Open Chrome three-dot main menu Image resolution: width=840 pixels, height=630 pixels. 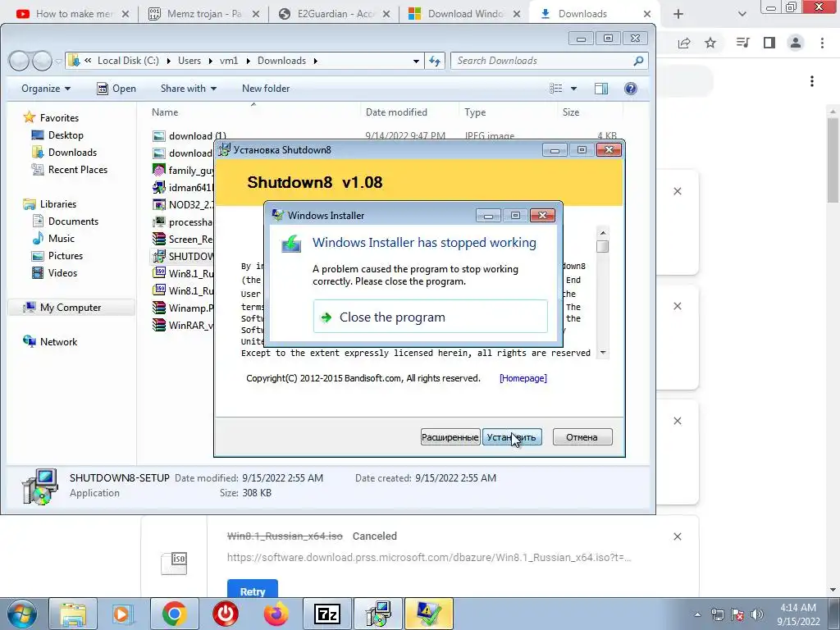[822, 43]
